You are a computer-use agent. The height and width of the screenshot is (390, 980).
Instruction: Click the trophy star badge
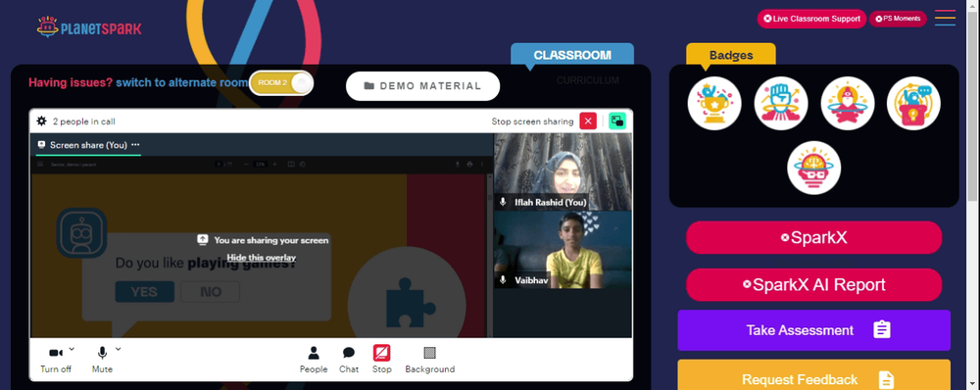click(714, 103)
